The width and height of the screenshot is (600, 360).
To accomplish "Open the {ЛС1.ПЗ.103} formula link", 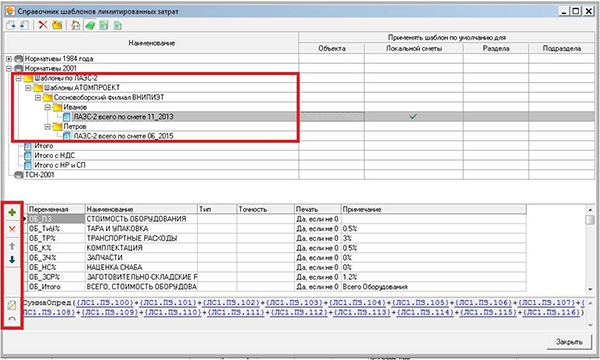I will coord(293,303).
